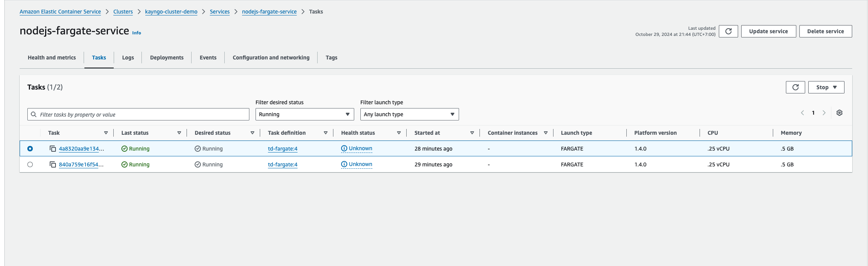
Task: Open task 840a759e16f54 details link
Action: [81, 164]
